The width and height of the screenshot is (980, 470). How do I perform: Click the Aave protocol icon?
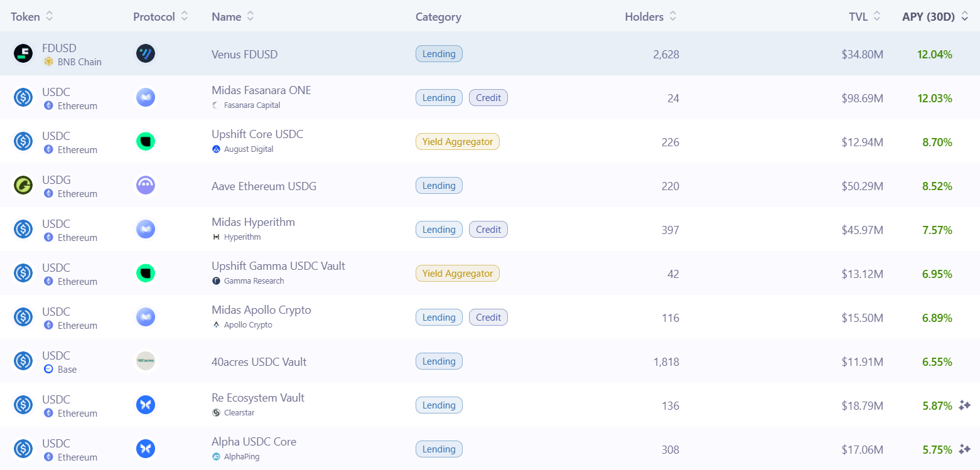tap(146, 185)
